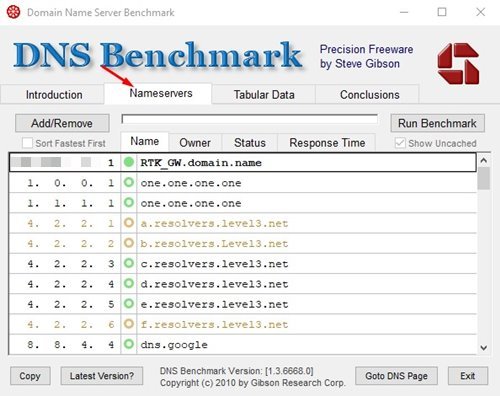This screenshot has height=396, width=500.
Task: Select the c.resolvers.level3.net entry
Action: point(243,264)
